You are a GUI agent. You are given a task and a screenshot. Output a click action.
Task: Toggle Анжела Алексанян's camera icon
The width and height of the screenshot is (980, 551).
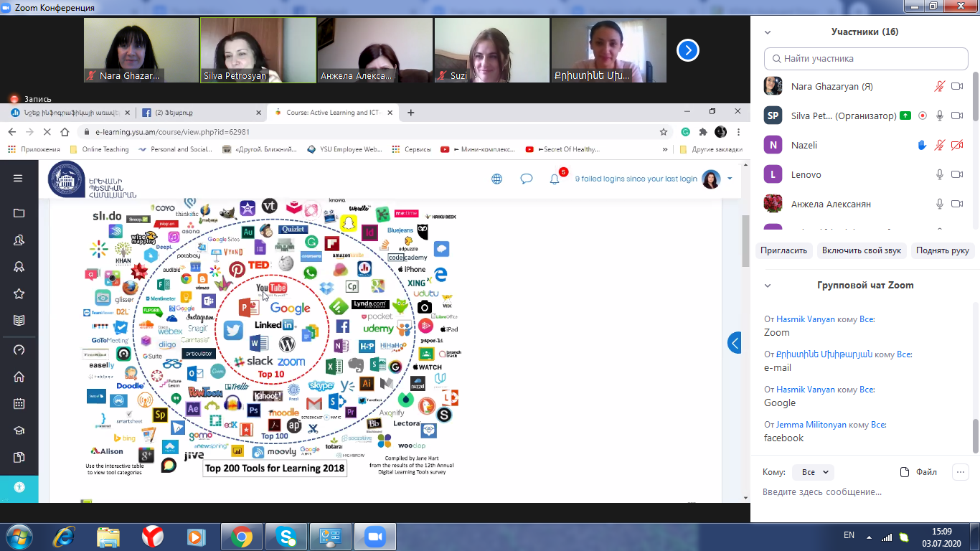pos(956,204)
